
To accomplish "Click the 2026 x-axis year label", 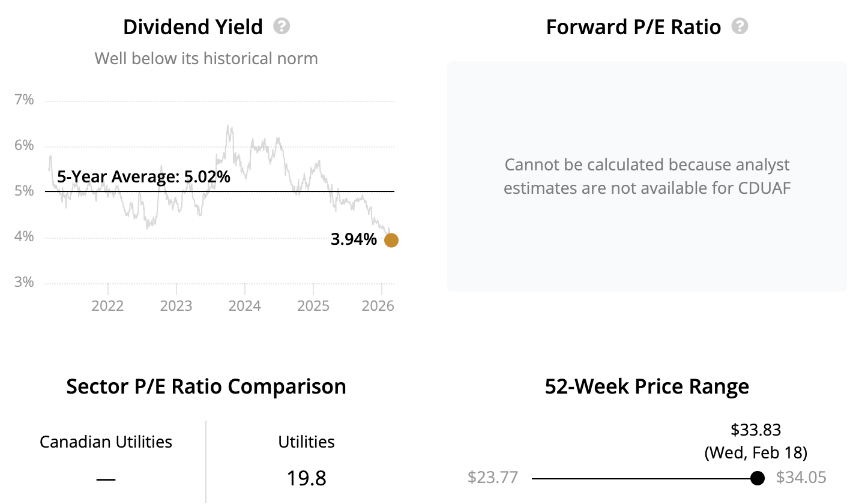I will click(x=378, y=306).
